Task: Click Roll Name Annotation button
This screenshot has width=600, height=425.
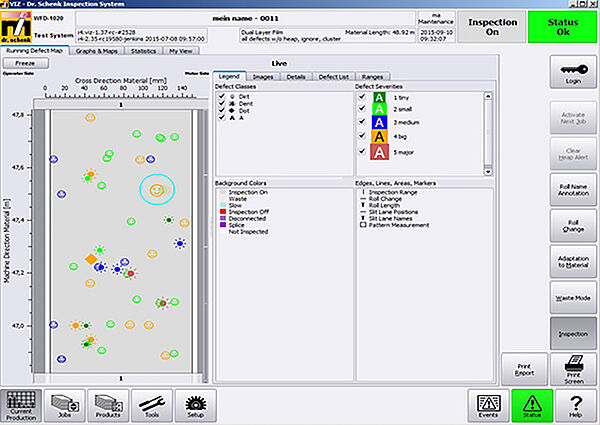Action: [573, 190]
